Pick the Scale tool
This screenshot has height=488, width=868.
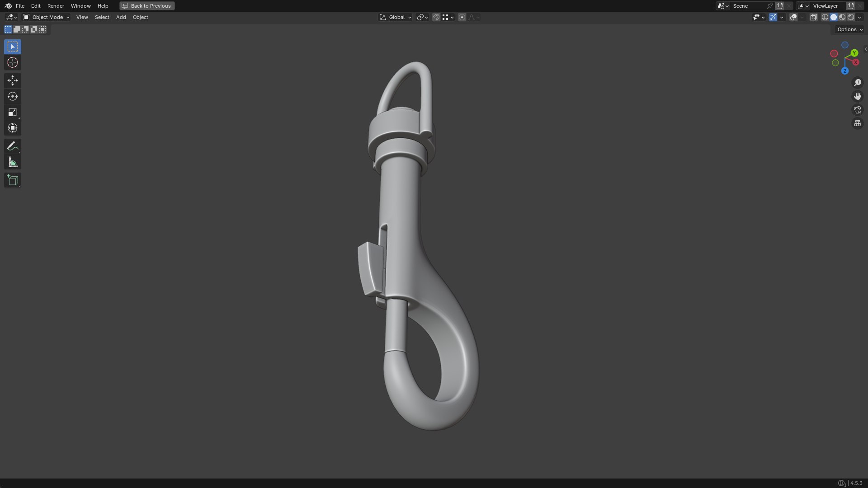point(13,112)
